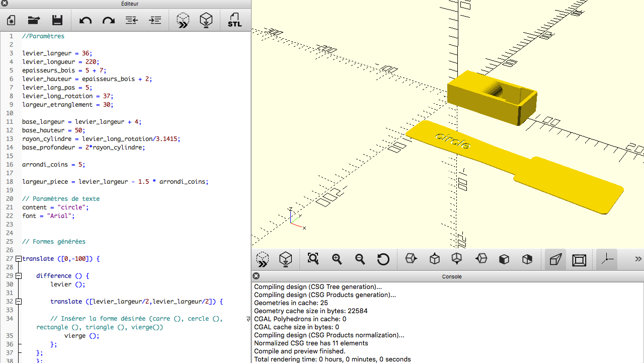Preview the model from viewport toolbar
644x363 pixels.
[x=262, y=259]
